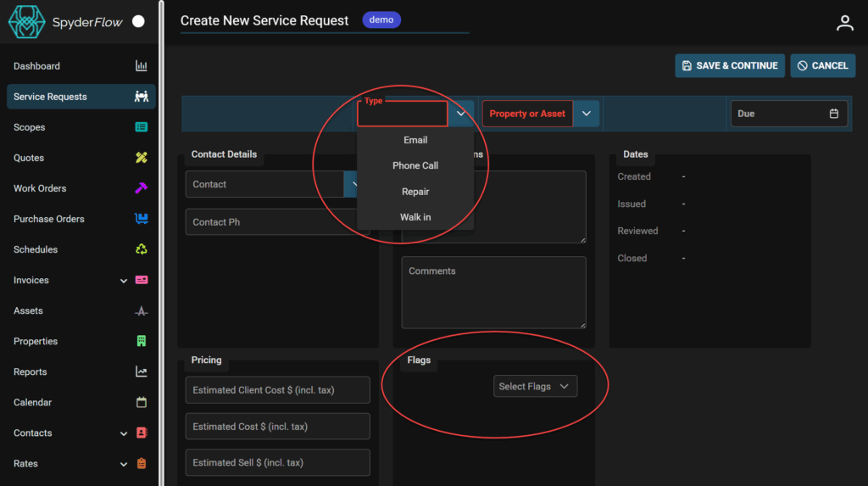Click the Work Orders hammer icon
868x486 pixels.
click(x=142, y=188)
